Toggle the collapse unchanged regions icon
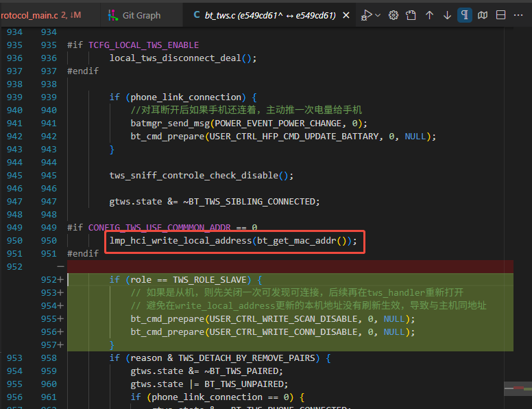The width and height of the screenshot is (532, 409). tap(483, 15)
